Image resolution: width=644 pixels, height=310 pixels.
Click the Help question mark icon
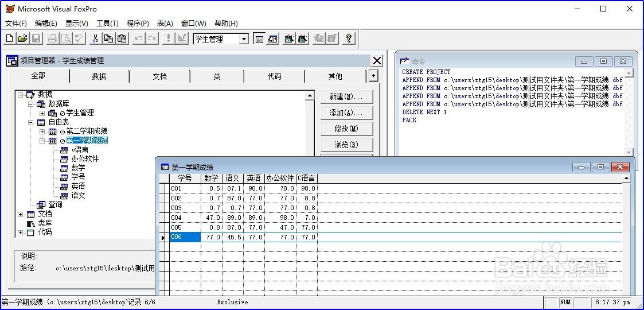[x=349, y=38]
